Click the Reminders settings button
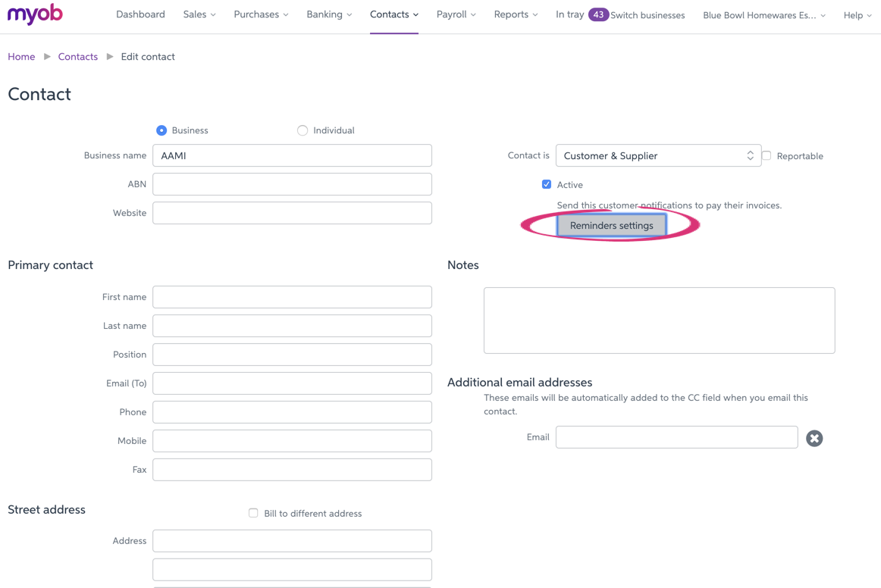This screenshot has width=881, height=588. 611,225
